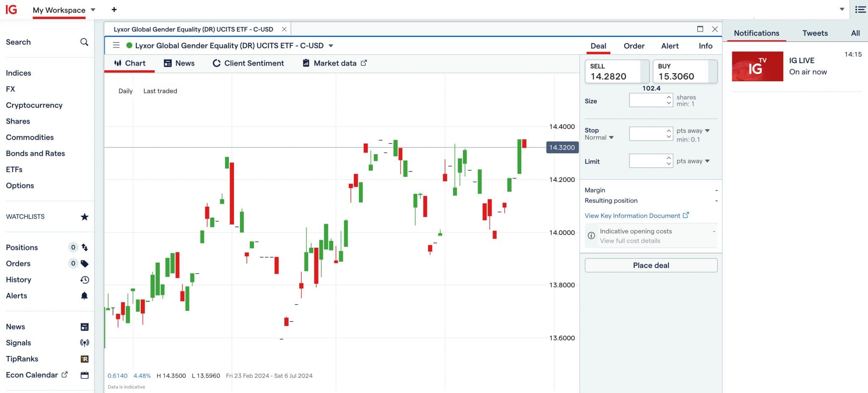Switch to the All tab

[x=855, y=33]
